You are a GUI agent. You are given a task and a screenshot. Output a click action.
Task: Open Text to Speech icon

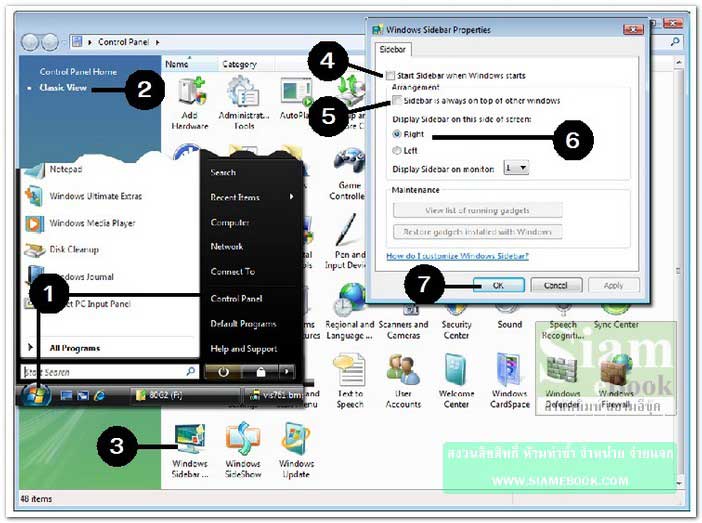tap(350, 381)
